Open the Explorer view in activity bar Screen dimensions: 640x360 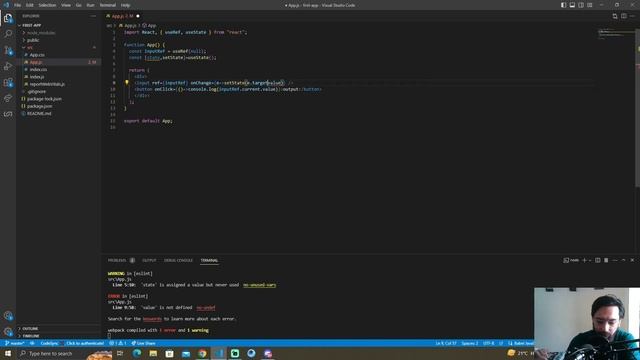(8, 18)
